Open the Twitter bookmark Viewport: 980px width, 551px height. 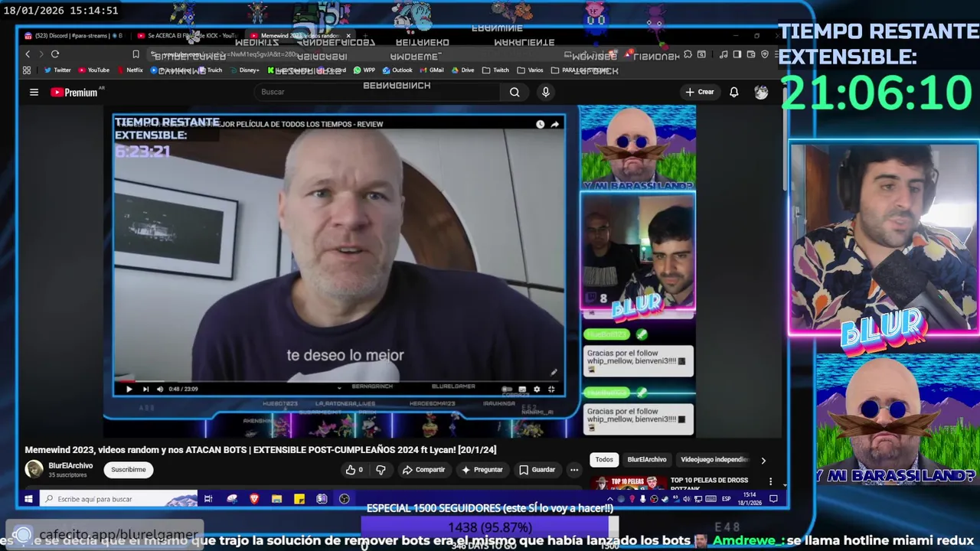pyautogui.click(x=57, y=70)
